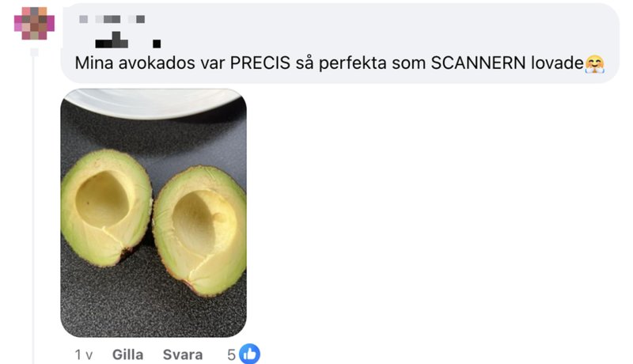Click the right avocado half in photo
This screenshot has height=364, width=633.
pyautogui.click(x=201, y=230)
